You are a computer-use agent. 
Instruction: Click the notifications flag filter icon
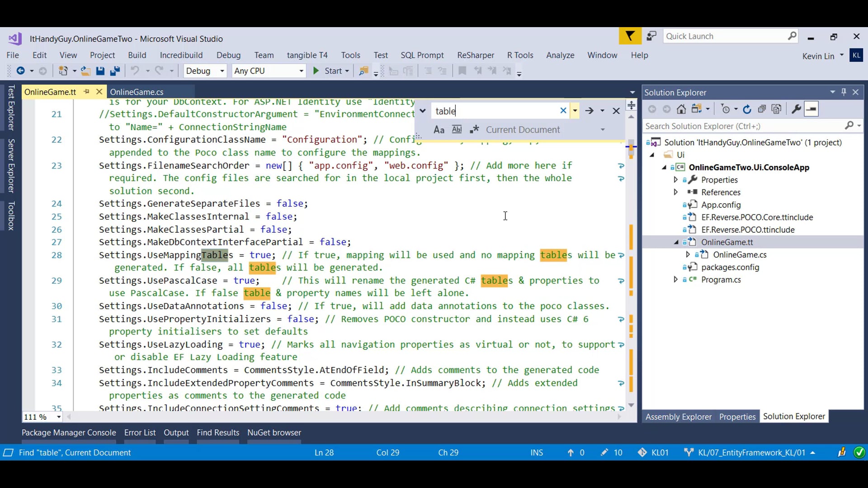click(630, 36)
